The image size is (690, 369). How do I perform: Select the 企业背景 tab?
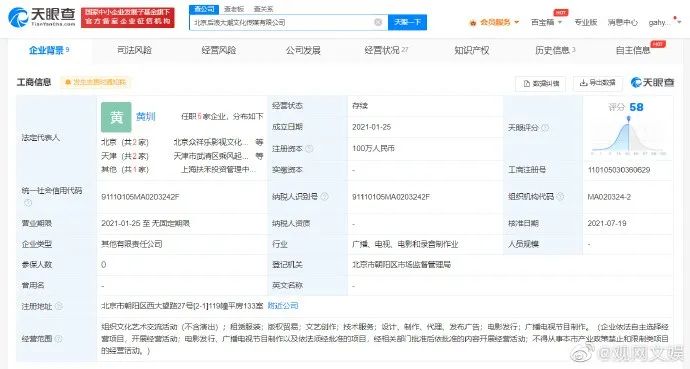tap(49, 50)
